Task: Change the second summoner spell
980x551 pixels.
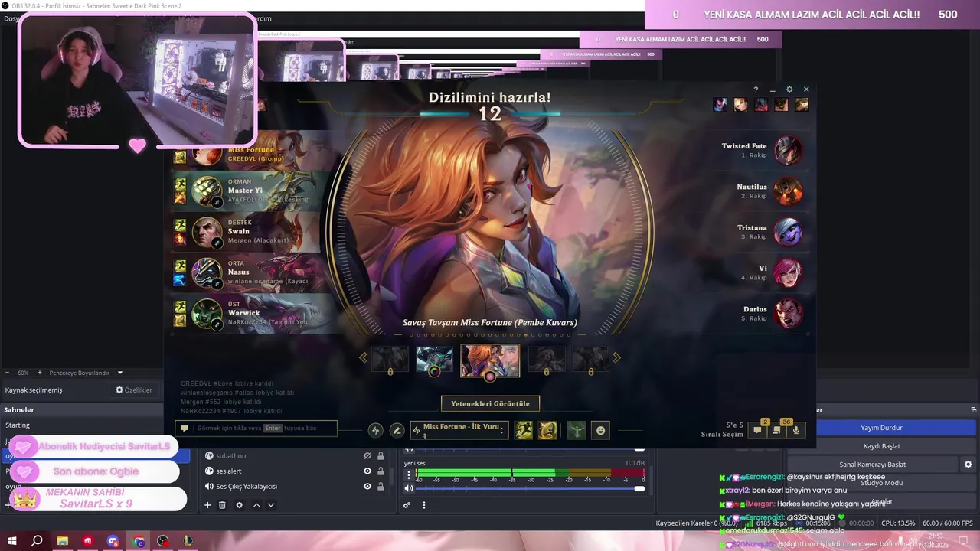Action: [x=547, y=431]
